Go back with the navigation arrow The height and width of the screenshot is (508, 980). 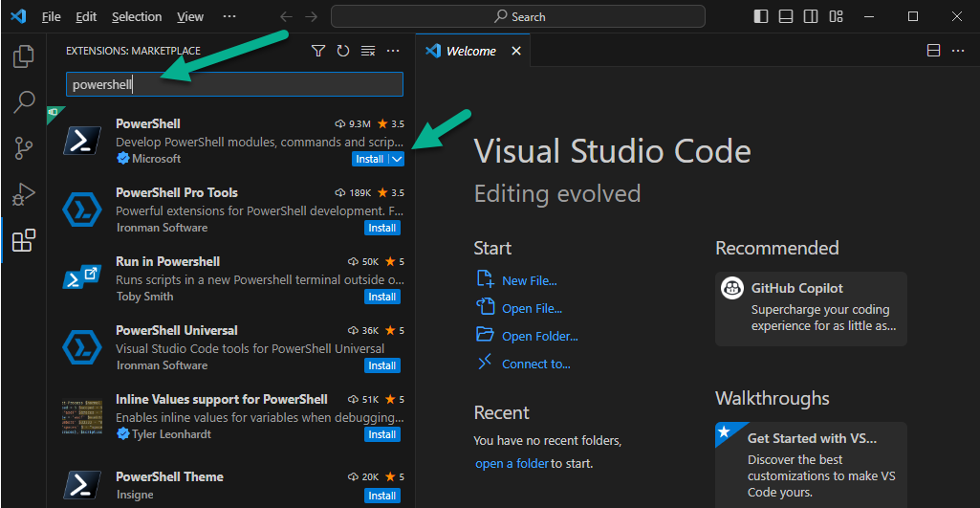click(x=286, y=17)
